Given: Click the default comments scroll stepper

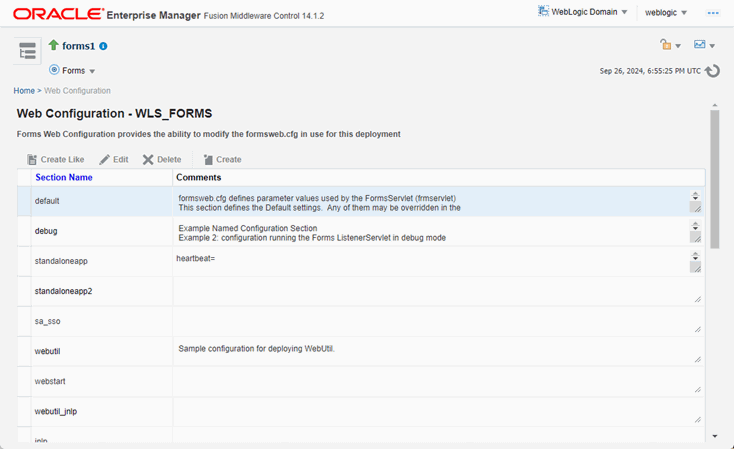Looking at the screenshot, I should 696,196.
